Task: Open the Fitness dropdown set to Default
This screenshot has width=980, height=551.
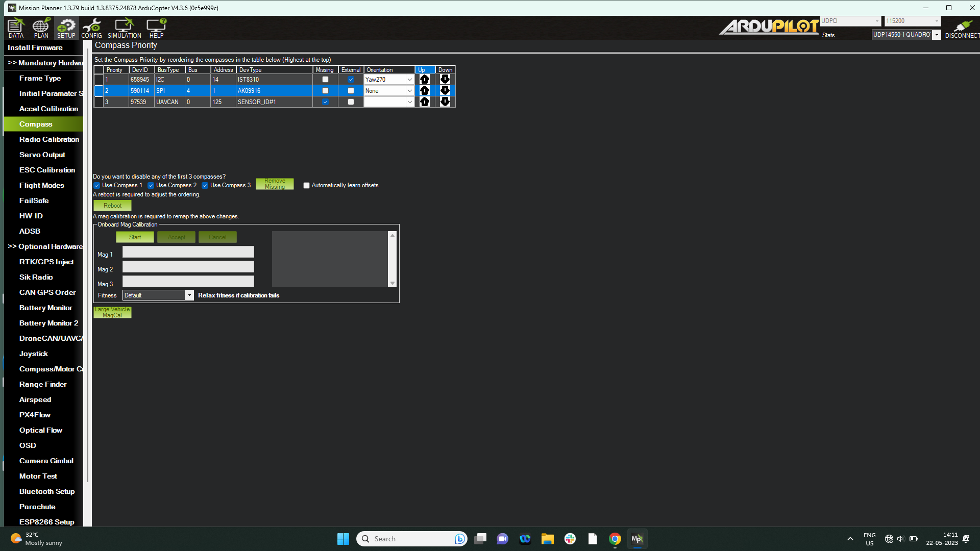Action: click(x=190, y=295)
